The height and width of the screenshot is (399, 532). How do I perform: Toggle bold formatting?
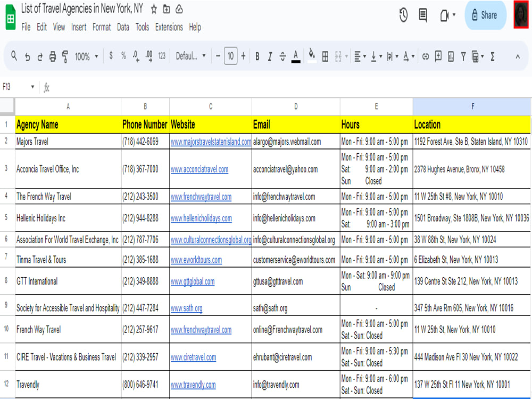point(257,57)
